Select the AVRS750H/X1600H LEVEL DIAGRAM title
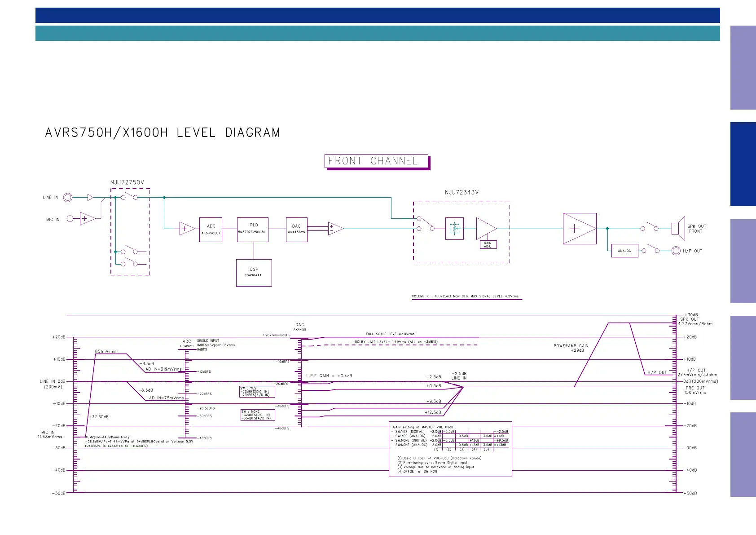 163,133
